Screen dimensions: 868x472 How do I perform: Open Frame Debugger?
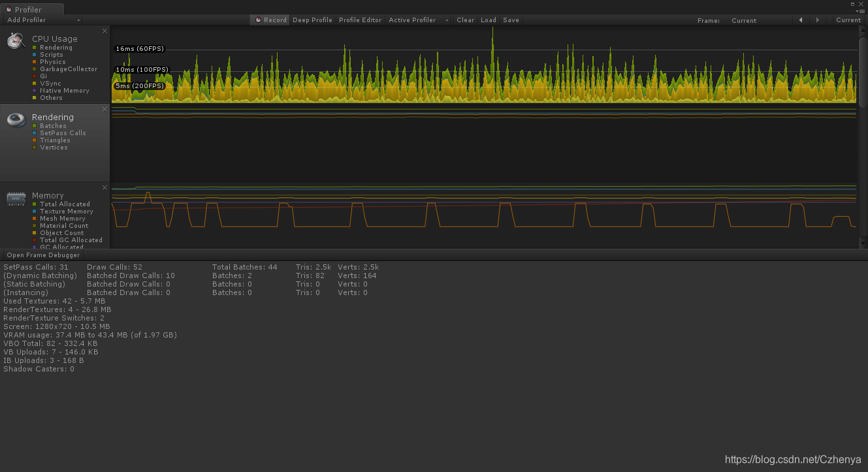[x=43, y=255]
